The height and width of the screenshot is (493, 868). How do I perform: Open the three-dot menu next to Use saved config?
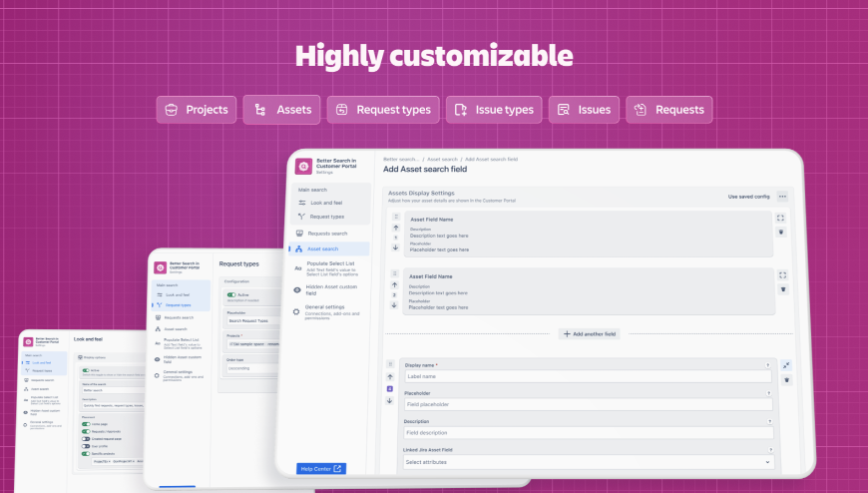pyautogui.click(x=782, y=196)
